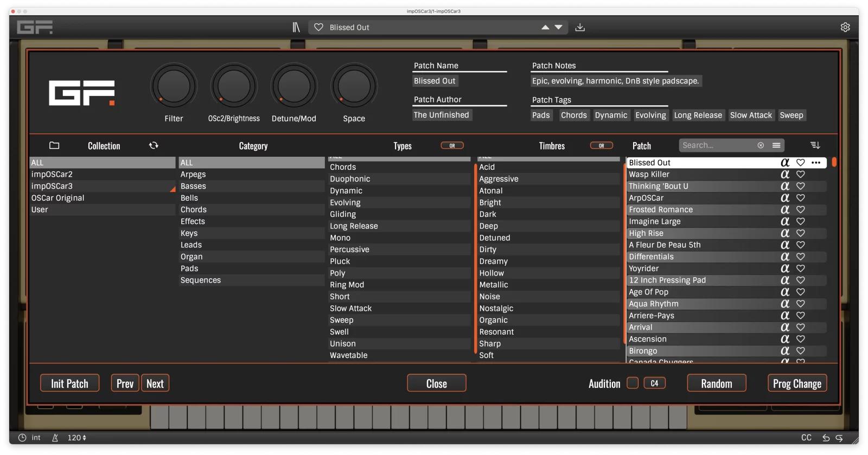Choose the impOSCar3 collection
The image size is (868, 455).
(103, 186)
